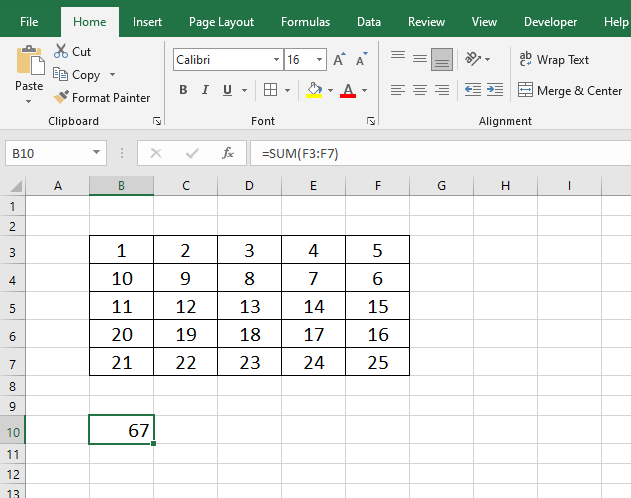Click the Merge & Center button

(x=571, y=90)
